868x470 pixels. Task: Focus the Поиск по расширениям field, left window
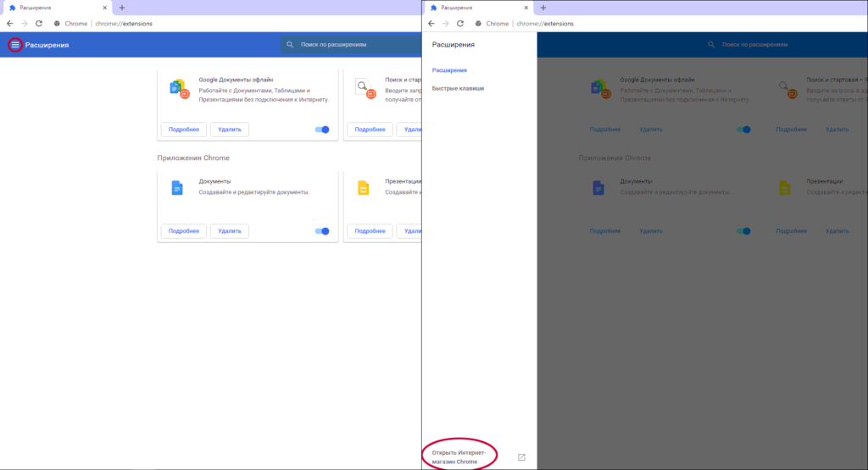point(348,45)
